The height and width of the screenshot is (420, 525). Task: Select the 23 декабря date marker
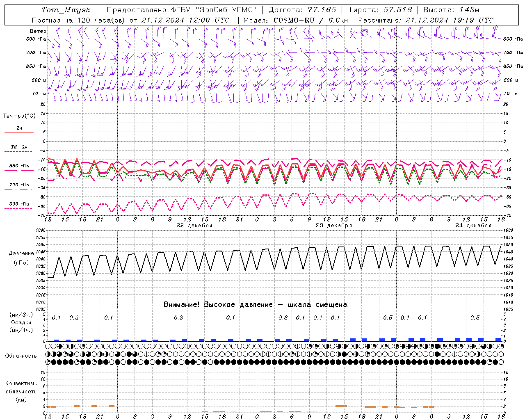pyautogui.click(x=333, y=226)
